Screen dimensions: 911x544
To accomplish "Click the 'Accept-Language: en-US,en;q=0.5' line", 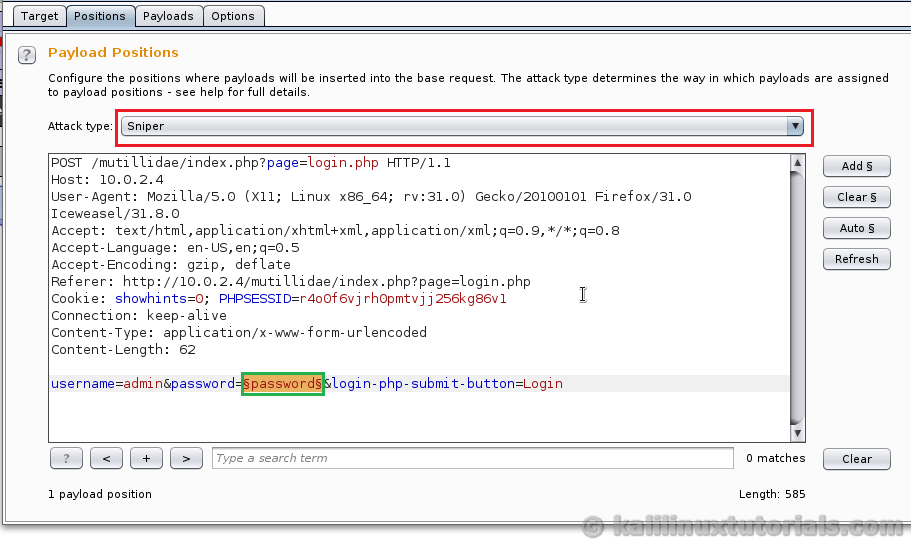I will click(175, 248).
